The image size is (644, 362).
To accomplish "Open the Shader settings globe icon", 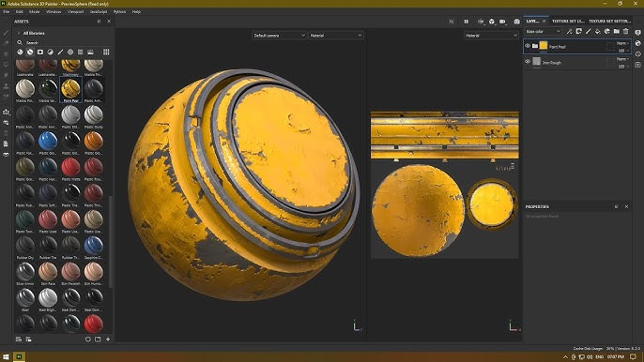I will pyautogui.click(x=637, y=43).
